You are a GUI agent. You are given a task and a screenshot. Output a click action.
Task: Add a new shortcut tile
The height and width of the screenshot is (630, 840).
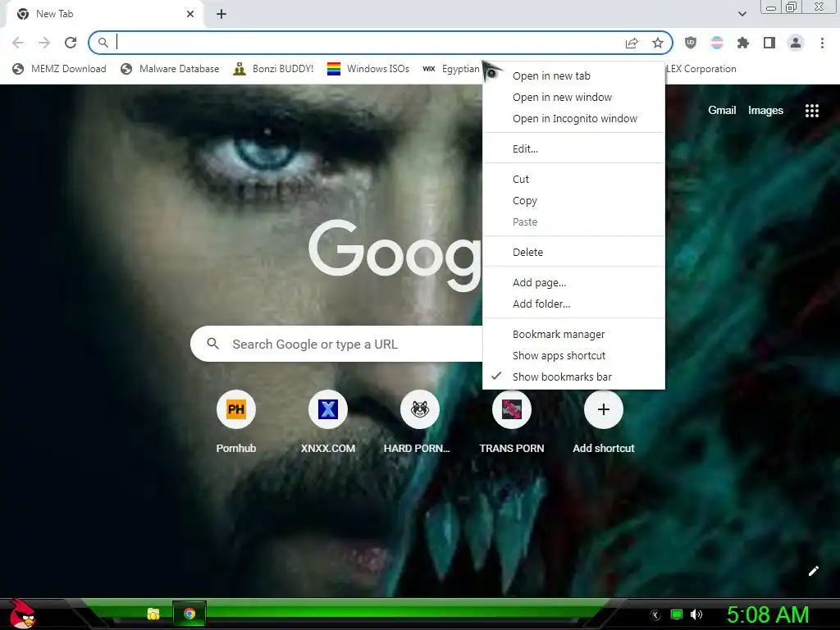pyautogui.click(x=603, y=422)
